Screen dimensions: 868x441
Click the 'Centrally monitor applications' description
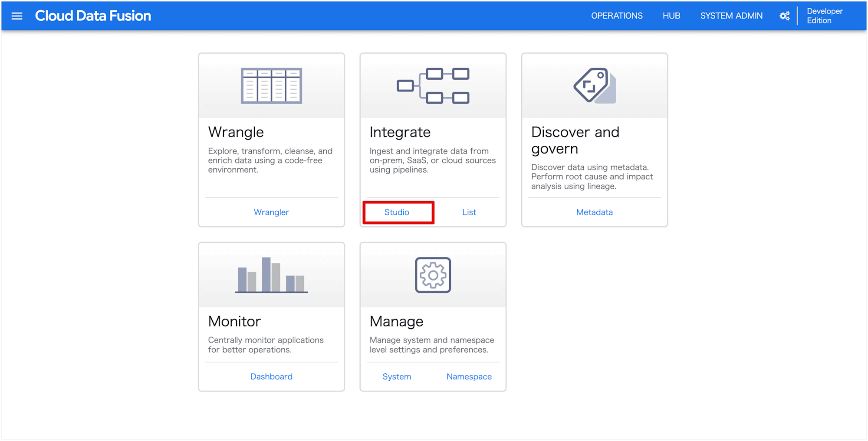(266, 345)
